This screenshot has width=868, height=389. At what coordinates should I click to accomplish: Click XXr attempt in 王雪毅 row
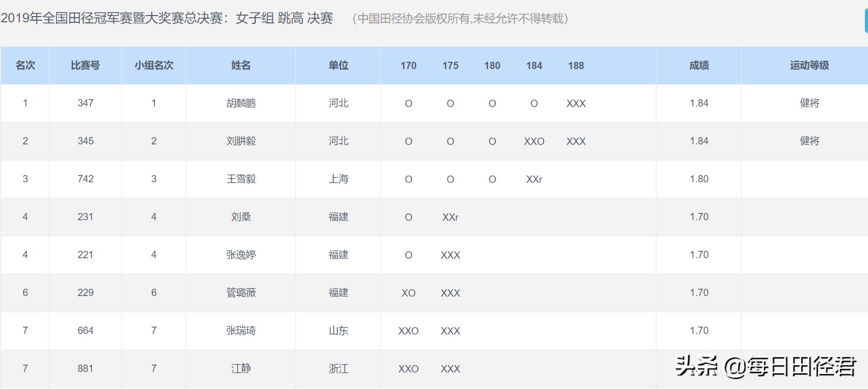[x=534, y=180]
